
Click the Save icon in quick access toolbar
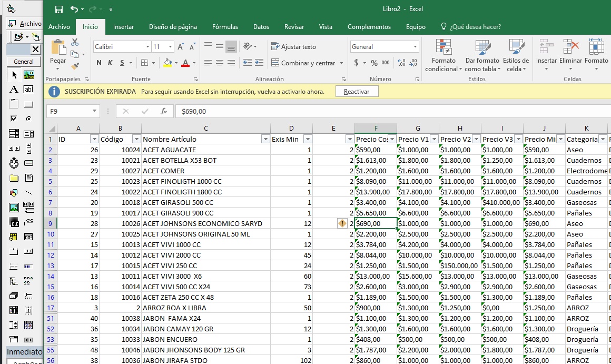click(59, 9)
